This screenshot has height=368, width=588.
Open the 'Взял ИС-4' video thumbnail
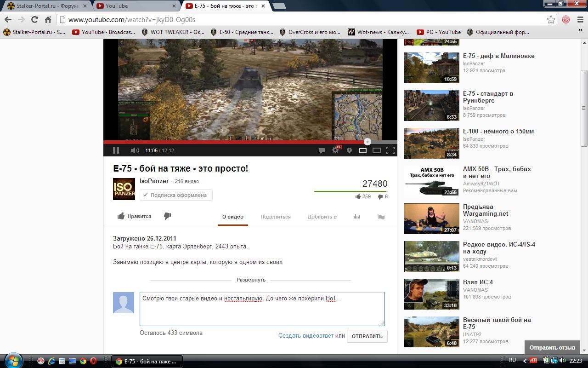(x=432, y=294)
